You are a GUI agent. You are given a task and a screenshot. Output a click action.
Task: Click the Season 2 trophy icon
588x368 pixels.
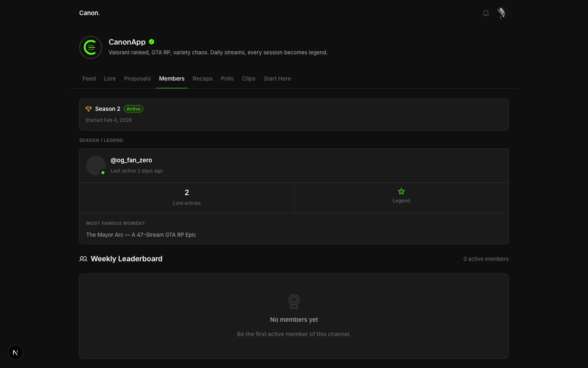pyautogui.click(x=89, y=109)
